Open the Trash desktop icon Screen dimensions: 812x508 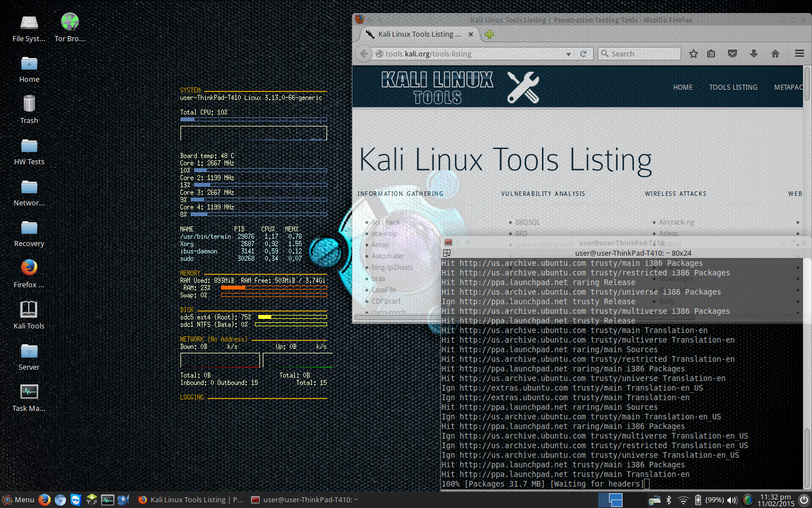point(29,110)
